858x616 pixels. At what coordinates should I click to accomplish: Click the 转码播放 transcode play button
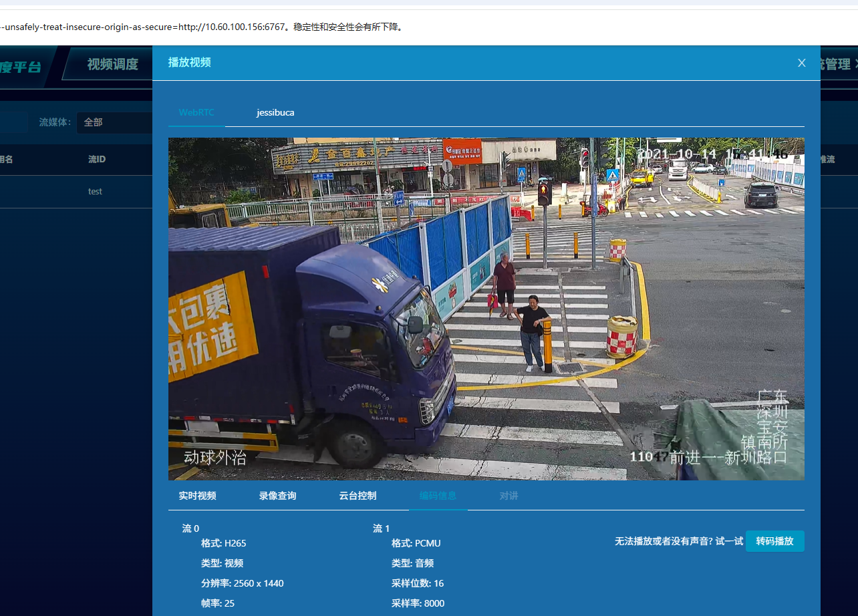point(774,541)
